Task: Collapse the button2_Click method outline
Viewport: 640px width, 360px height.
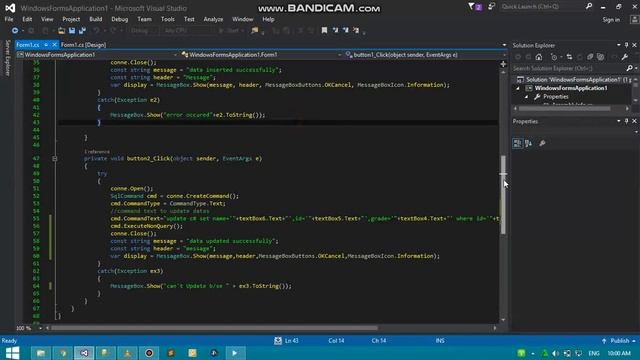Action: tap(55, 158)
